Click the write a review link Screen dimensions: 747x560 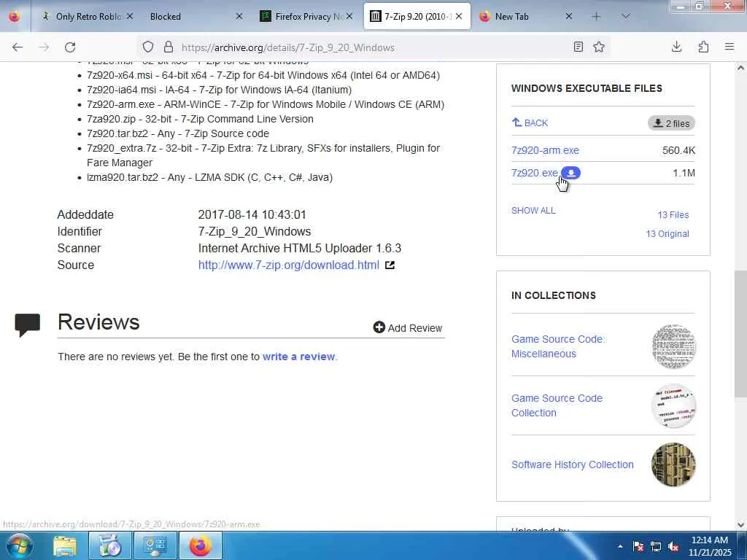click(x=298, y=357)
